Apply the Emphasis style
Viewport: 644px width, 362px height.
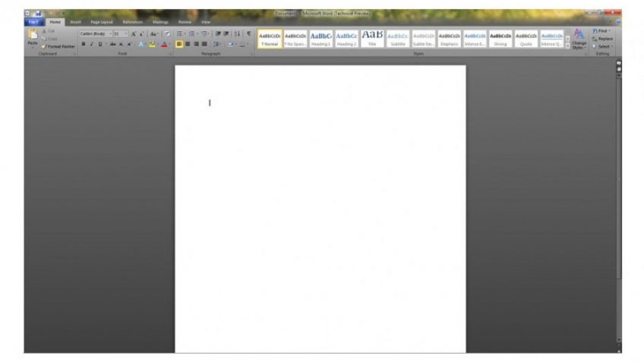click(449, 39)
